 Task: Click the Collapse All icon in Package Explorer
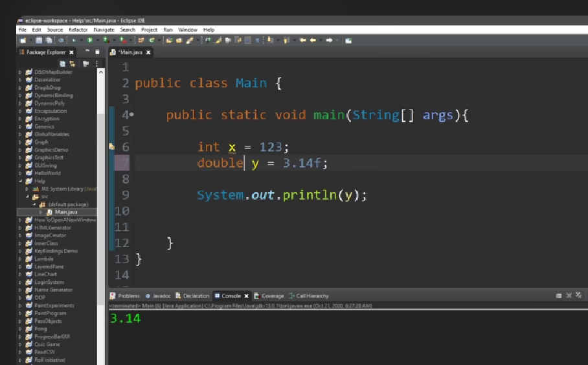63,64
